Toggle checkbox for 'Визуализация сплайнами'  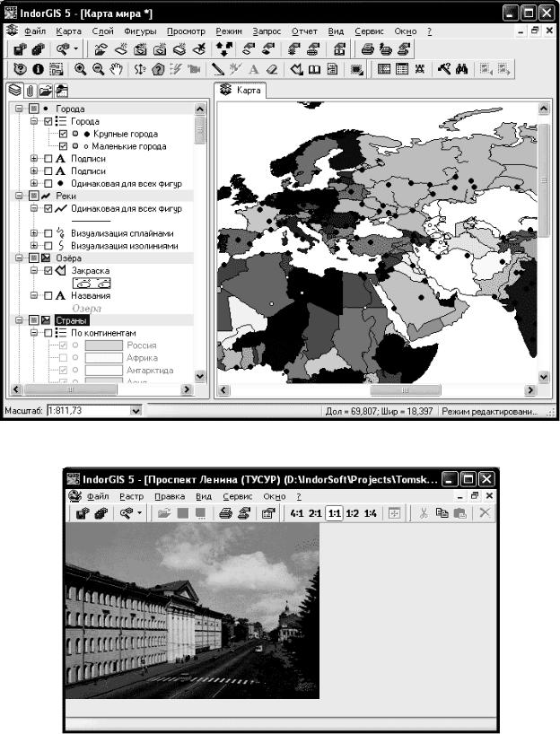(x=48, y=233)
